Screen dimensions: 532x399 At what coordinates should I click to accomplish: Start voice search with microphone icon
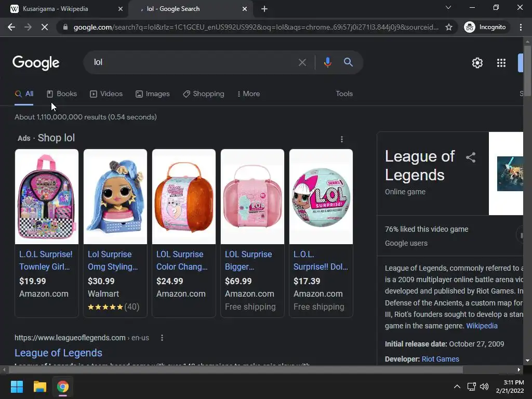pos(328,62)
